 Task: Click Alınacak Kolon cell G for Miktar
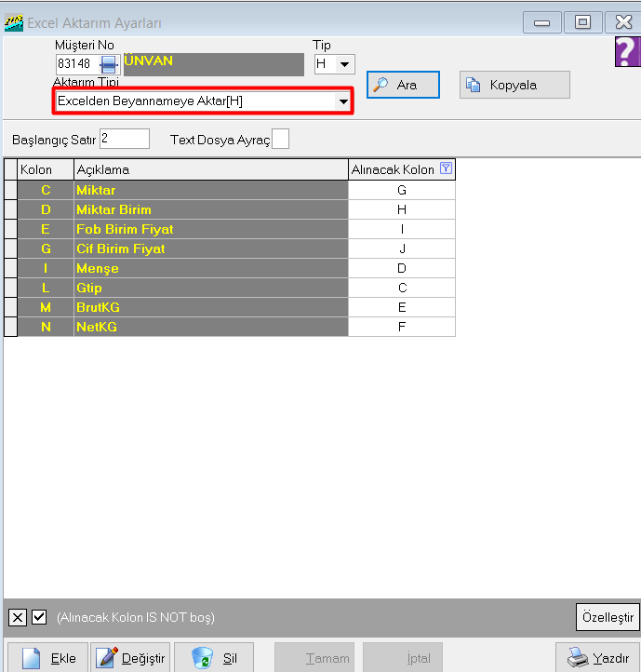click(402, 190)
